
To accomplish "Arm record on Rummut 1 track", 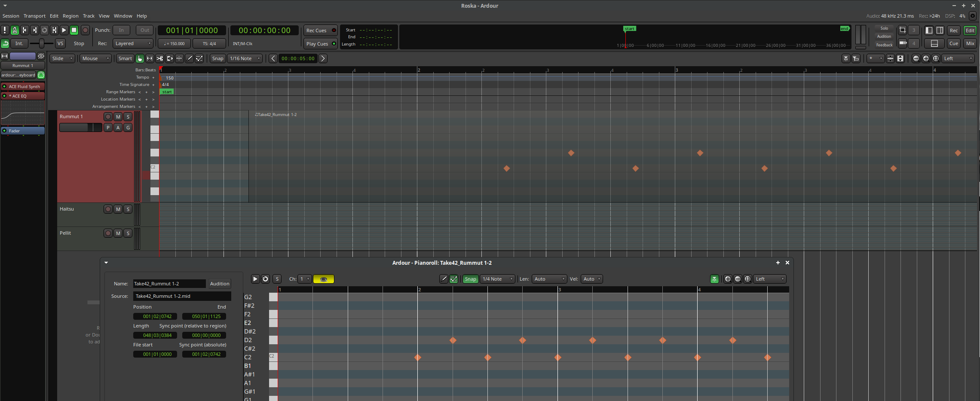I will 108,117.
